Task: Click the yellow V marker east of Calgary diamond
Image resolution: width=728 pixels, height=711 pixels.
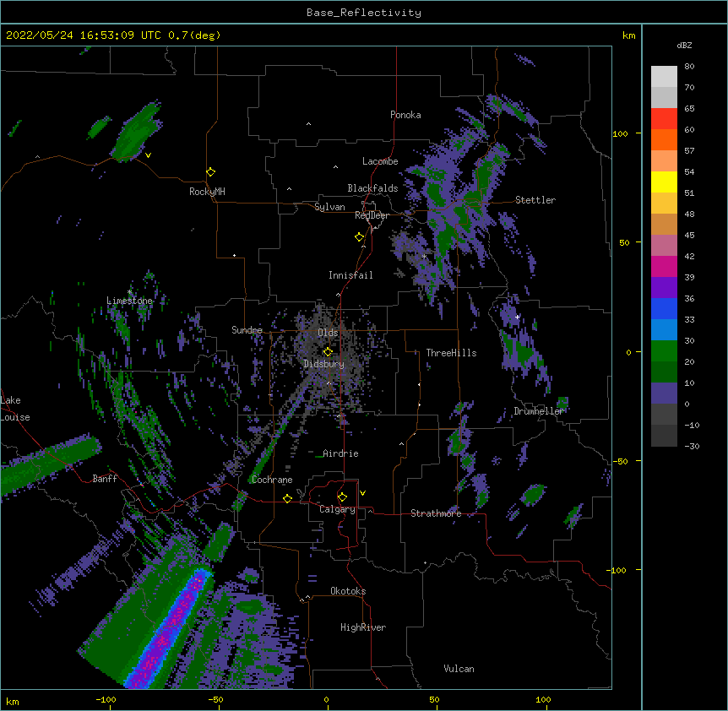Action: click(x=362, y=493)
